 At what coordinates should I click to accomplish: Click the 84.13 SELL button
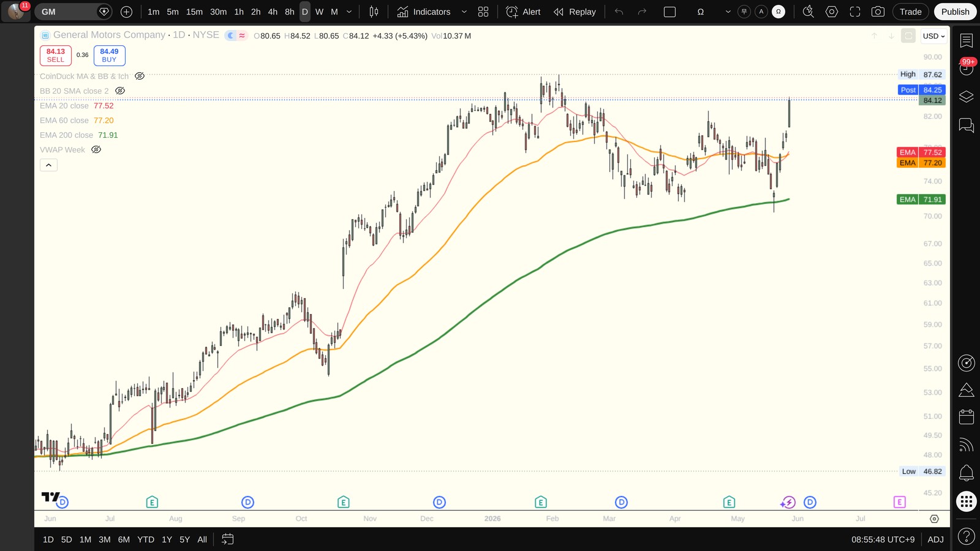[x=56, y=56]
